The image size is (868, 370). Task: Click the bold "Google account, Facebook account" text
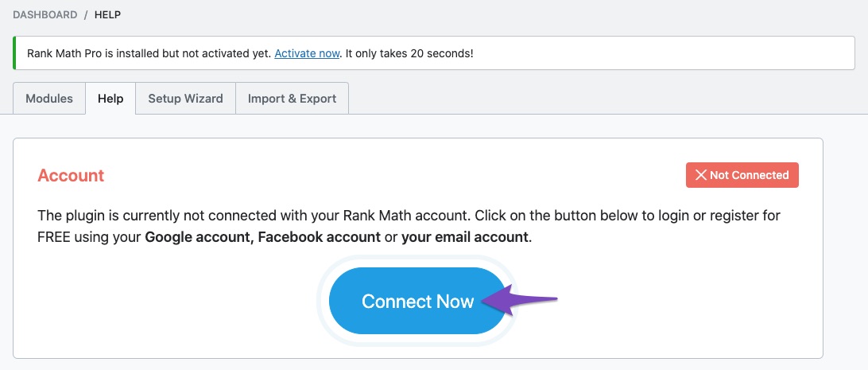coord(262,238)
